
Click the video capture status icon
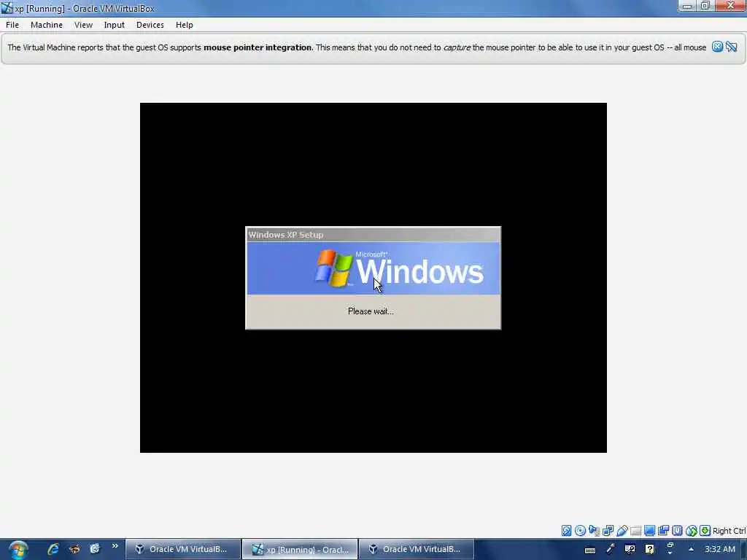pyautogui.click(x=663, y=531)
